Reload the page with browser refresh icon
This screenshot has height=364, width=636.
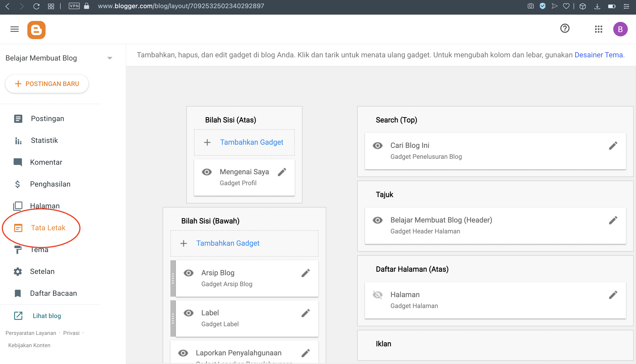click(36, 6)
